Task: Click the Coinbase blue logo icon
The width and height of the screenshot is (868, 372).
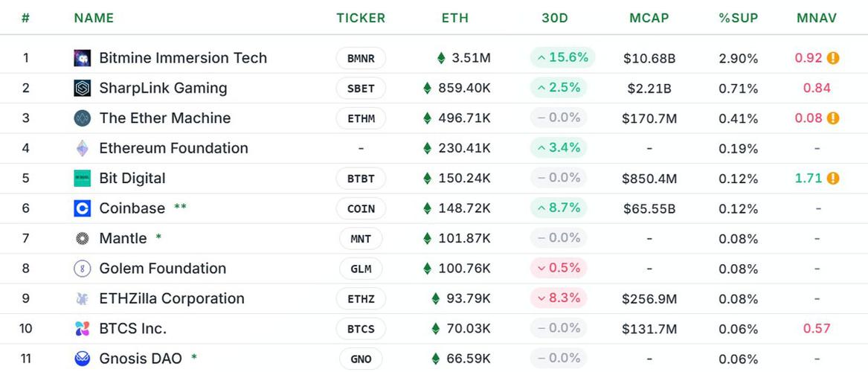Action: [x=83, y=208]
